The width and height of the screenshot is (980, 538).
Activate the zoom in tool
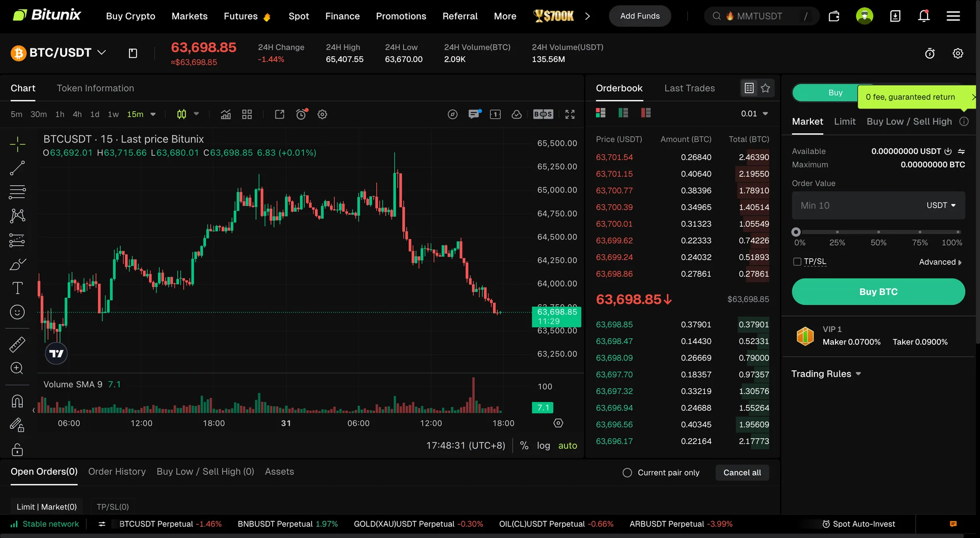[x=17, y=368]
